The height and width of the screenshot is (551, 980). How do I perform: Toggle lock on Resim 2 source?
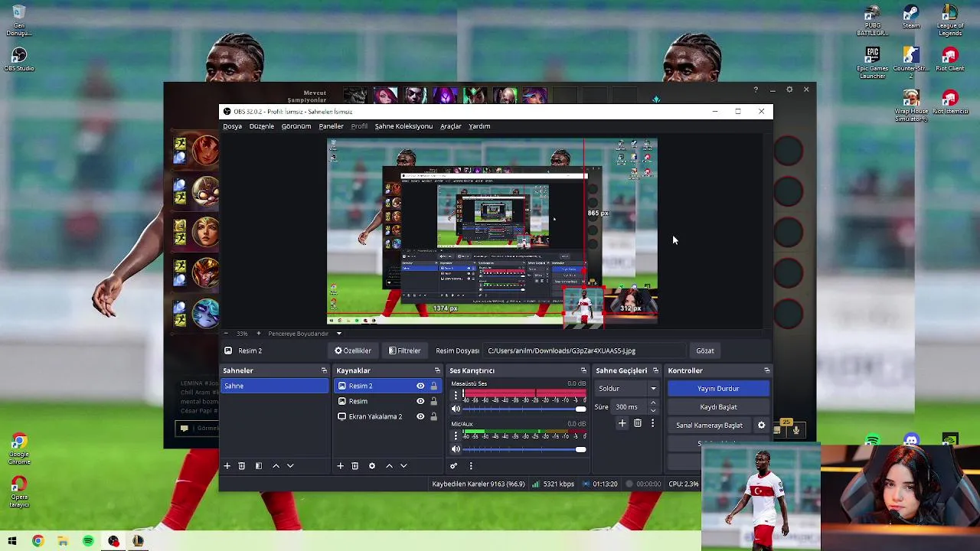pyautogui.click(x=433, y=386)
